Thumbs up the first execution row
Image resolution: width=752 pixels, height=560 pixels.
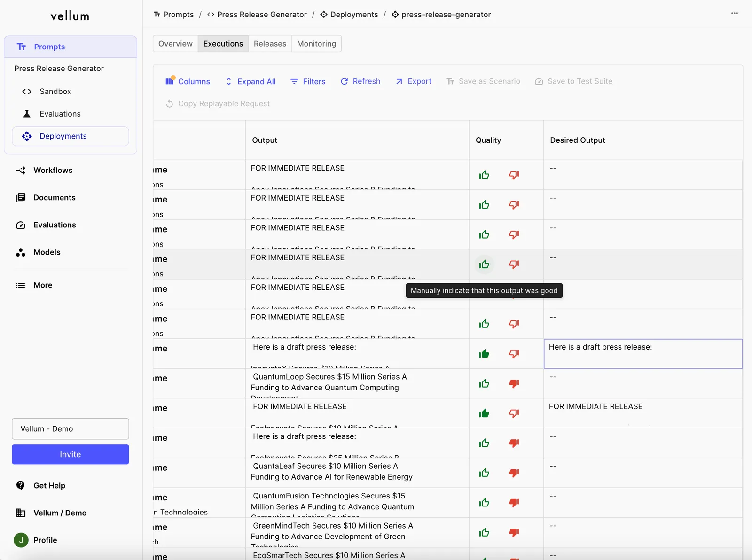pyautogui.click(x=484, y=175)
